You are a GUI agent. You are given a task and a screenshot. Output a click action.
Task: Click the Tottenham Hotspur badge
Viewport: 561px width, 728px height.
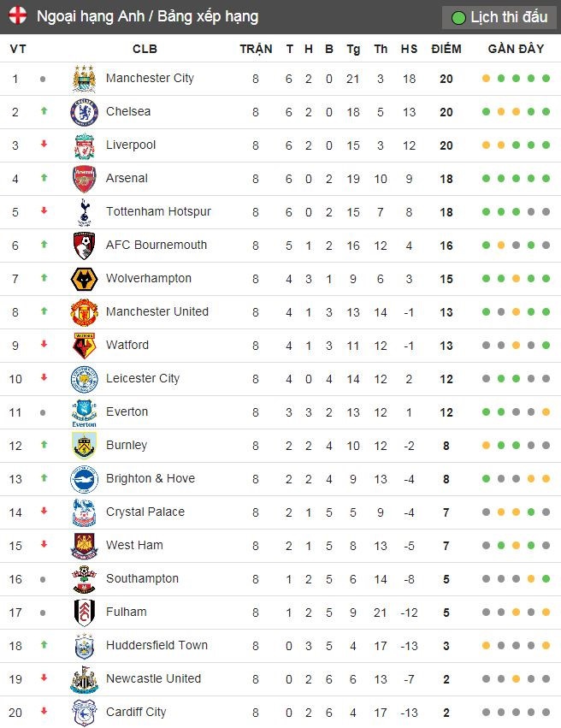point(83,211)
